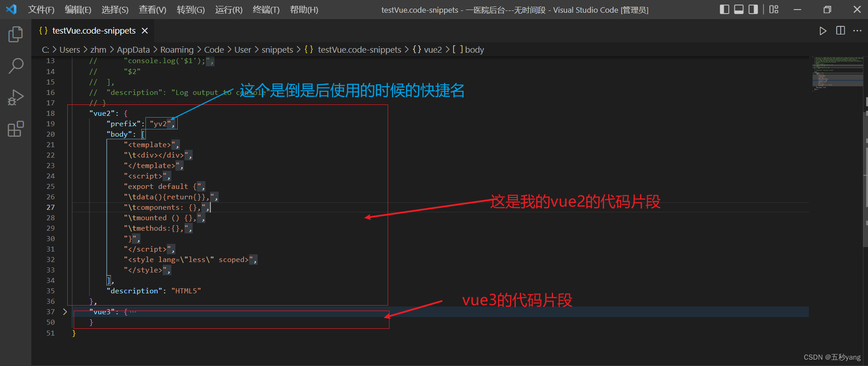868x366 pixels.
Task: Open Customize Layout icon
Action: (773, 9)
